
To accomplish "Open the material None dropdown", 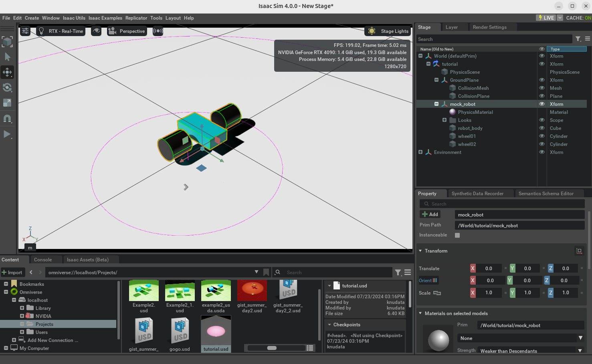I will (520, 338).
